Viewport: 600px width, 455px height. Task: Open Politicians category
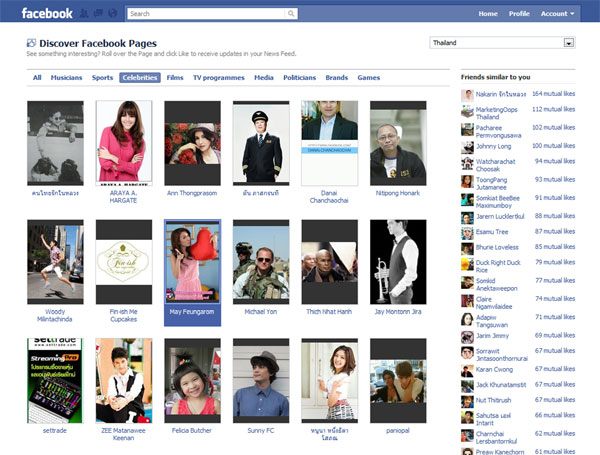click(300, 78)
